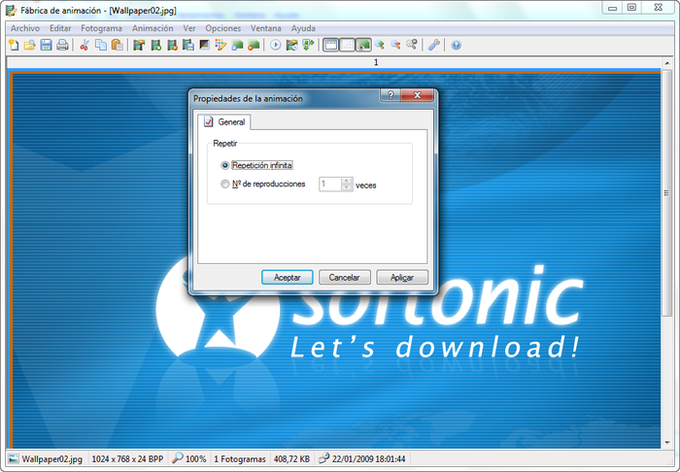
Task: Click the New file toolbar icon
Action: [14, 45]
